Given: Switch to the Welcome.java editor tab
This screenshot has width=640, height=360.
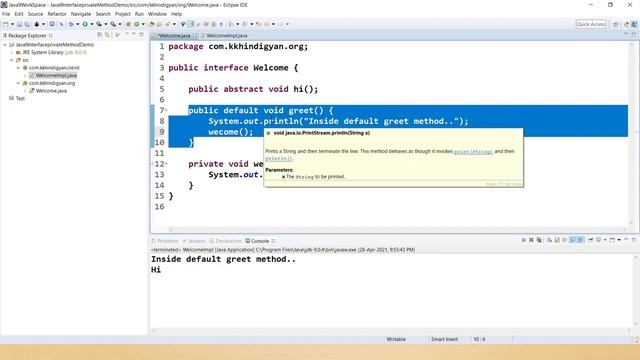Looking at the screenshot, I should 174,36.
